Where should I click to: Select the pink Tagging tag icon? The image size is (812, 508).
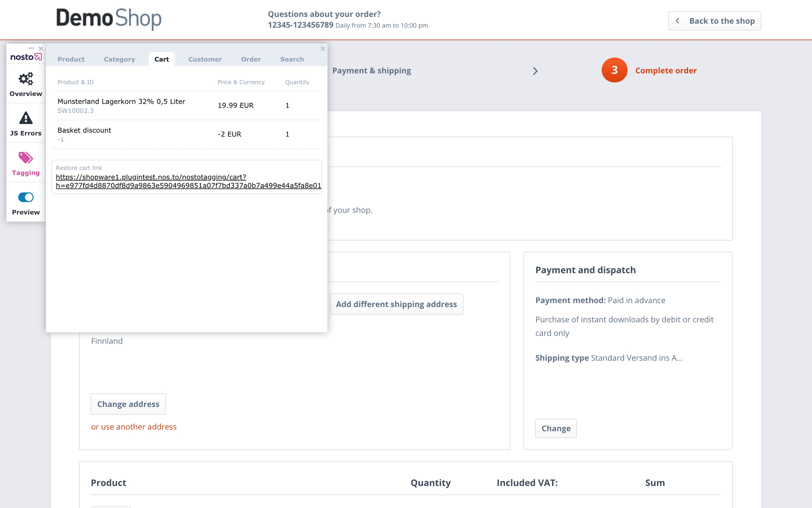pos(26,158)
